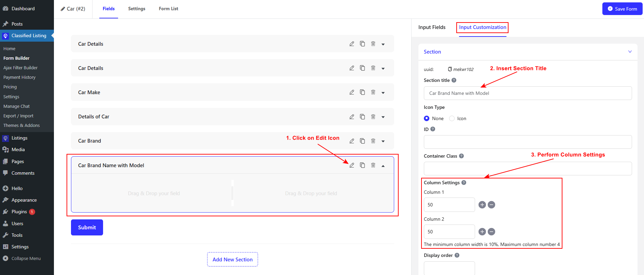Viewport: 644px width, 275px height.
Task: Show help tooltip for Column Settings
Action: [464, 183]
